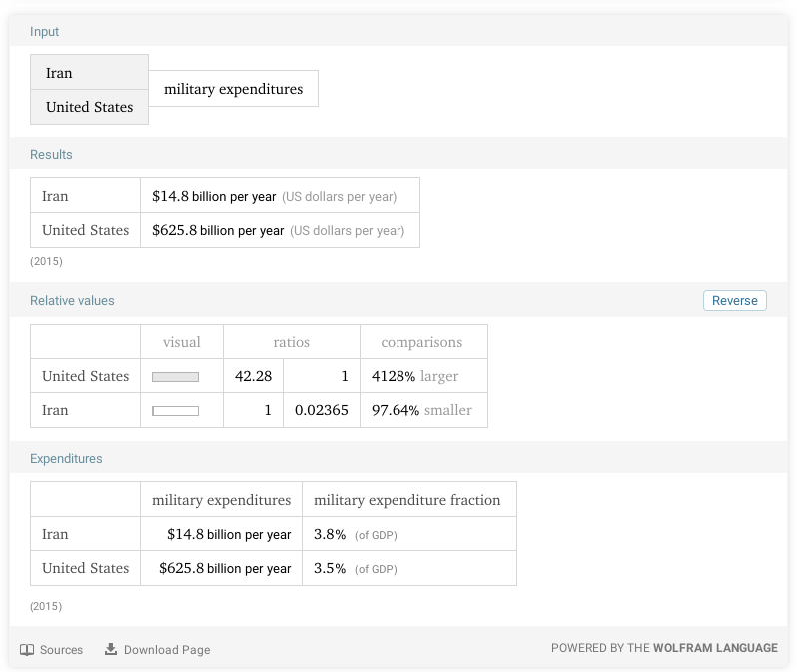797x672 pixels.
Task: Click the Results section heading
Action: point(51,154)
